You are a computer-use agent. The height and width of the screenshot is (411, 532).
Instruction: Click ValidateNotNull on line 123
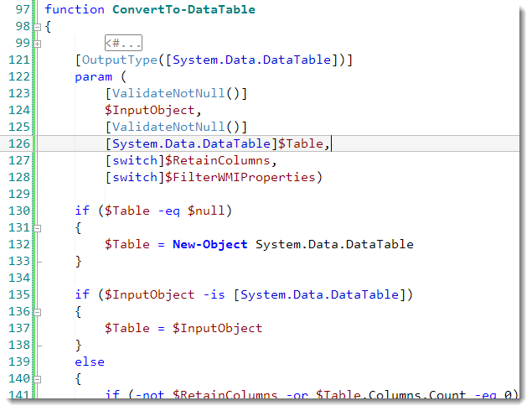(x=168, y=93)
